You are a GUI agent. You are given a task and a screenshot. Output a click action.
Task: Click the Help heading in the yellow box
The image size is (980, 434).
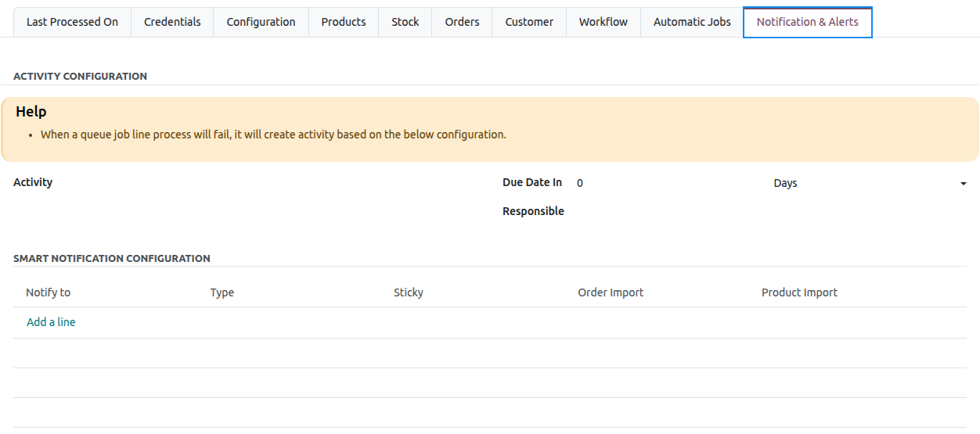pyautogui.click(x=31, y=112)
